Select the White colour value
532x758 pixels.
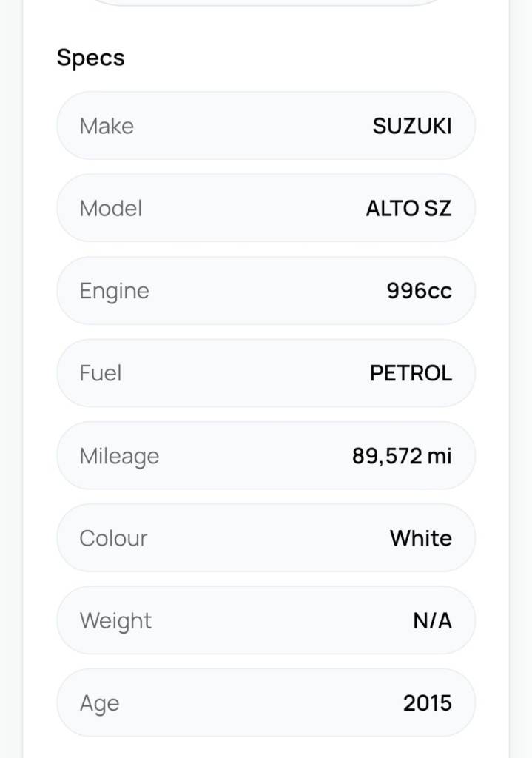(420, 538)
